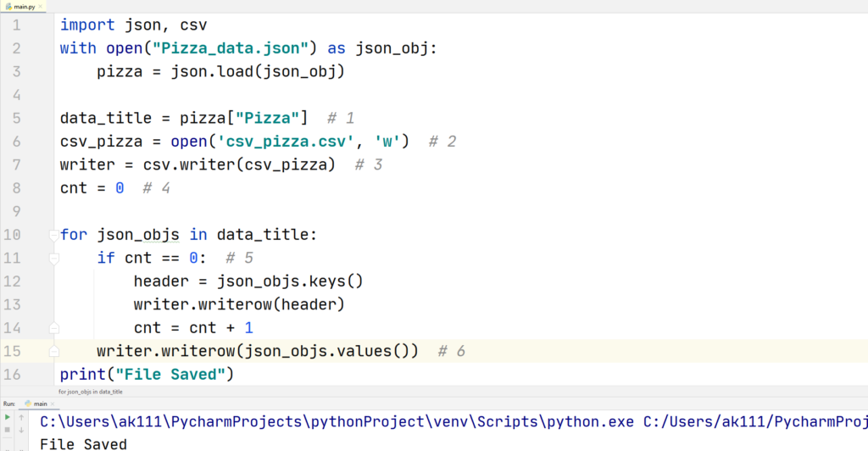Screen dimensions: 868x451
Task: Place cursor on 'import json, csv' line
Action: click(x=133, y=25)
